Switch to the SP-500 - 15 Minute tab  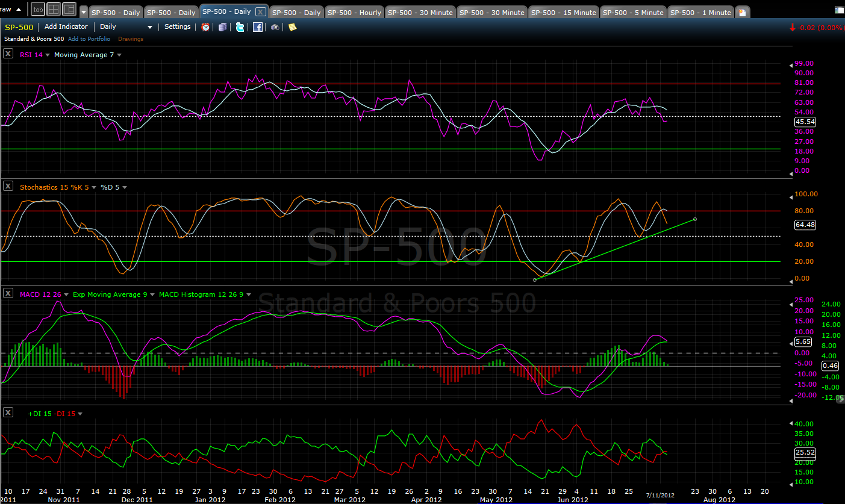click(564, 13)
